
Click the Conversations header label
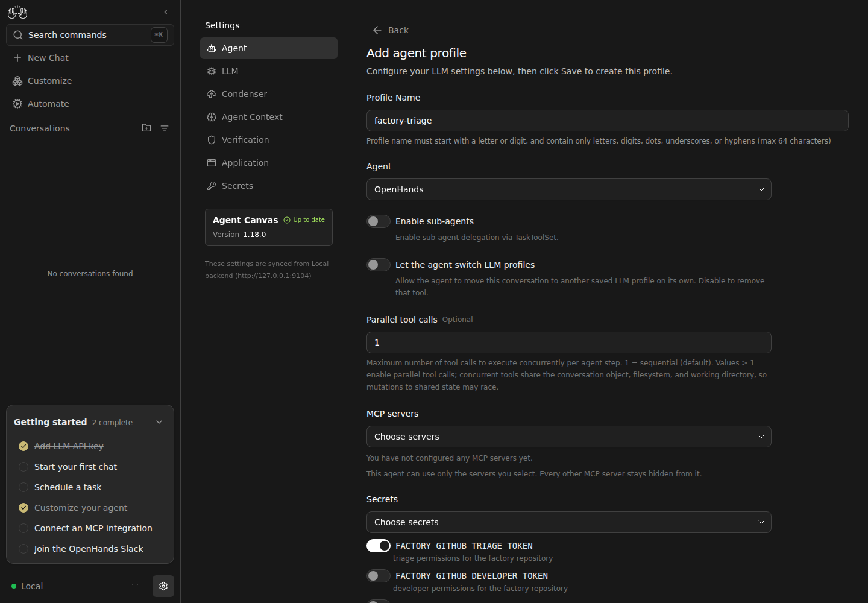pos(40,128)
